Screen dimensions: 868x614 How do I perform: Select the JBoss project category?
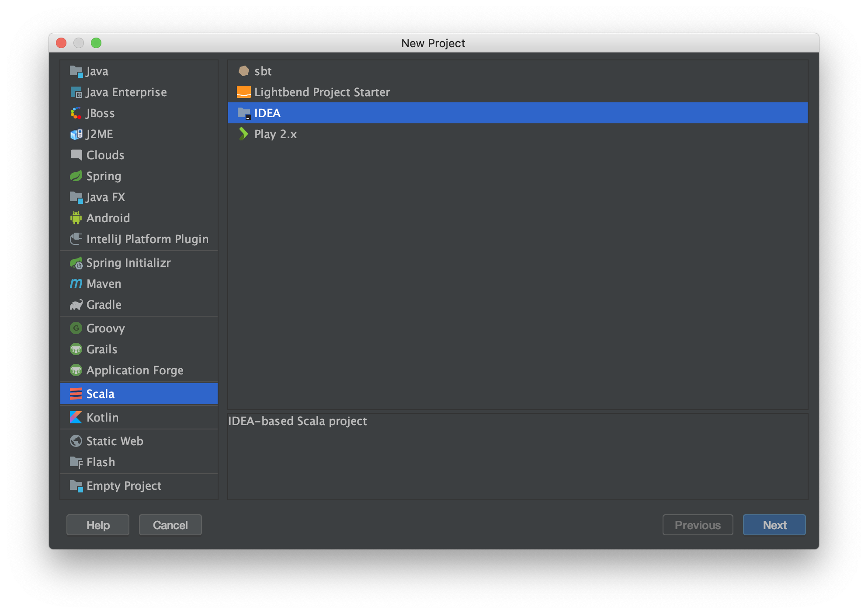tap(100, 113)
